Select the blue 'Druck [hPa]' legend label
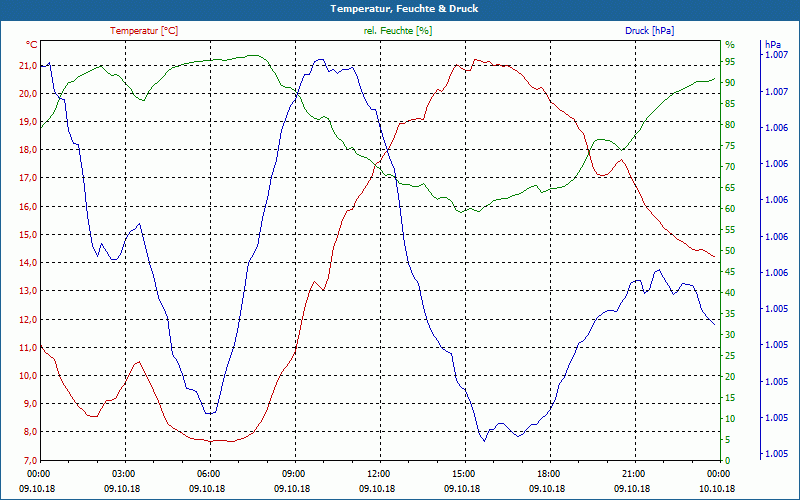800x500 pixels. click(x=649, y=31)
